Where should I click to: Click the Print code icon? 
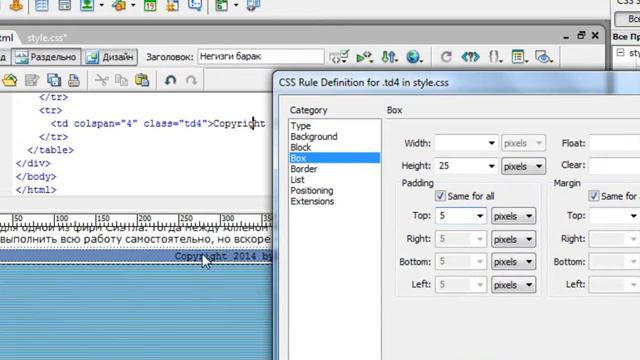tap(74, 80)
